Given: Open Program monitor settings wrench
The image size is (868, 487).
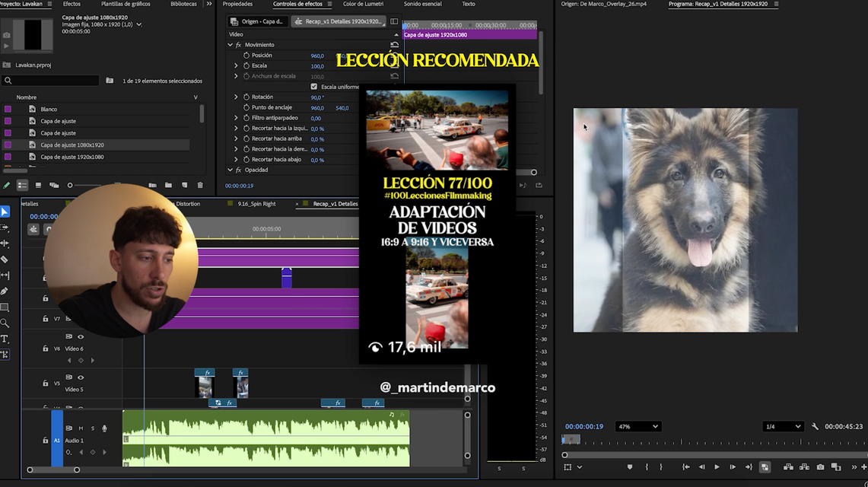Looking at the screenshot, I should coord(815,427).
